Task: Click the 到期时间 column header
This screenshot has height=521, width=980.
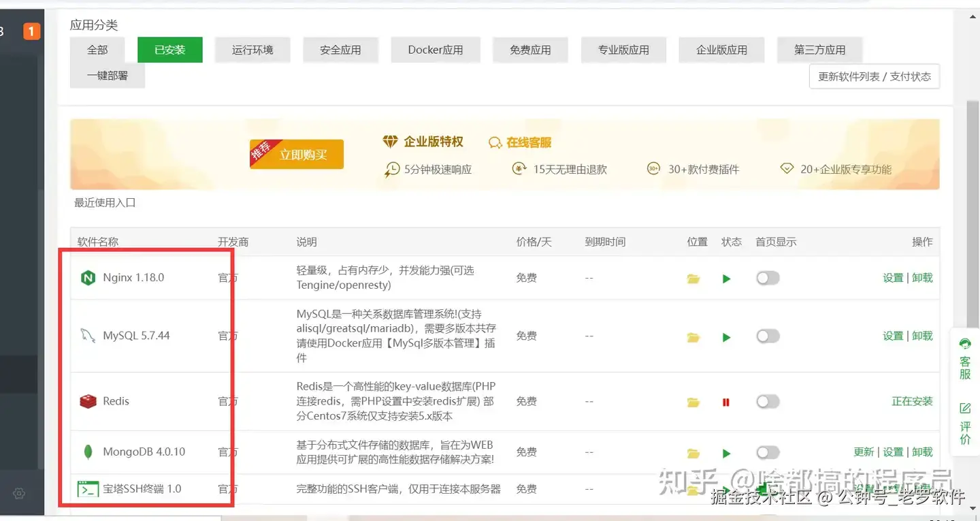Action: [x=605, y=242]
